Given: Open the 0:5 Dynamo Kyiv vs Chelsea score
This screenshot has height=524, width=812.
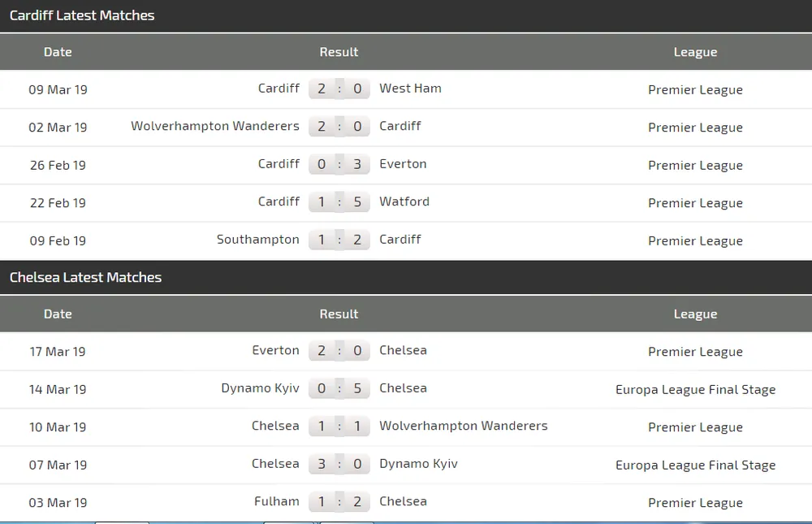Looking at the screenshot, I should point(339,388).
